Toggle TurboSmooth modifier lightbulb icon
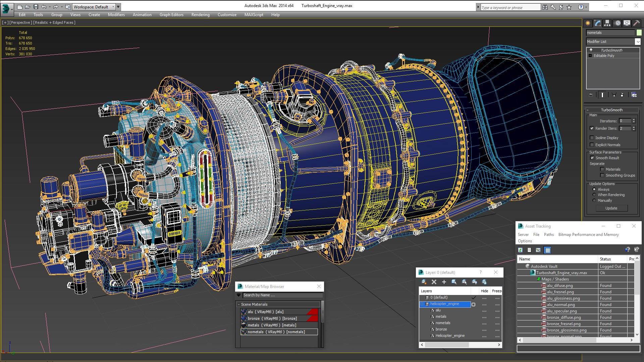The height and width of the screenshot is (362, 644). click(591, 50)
